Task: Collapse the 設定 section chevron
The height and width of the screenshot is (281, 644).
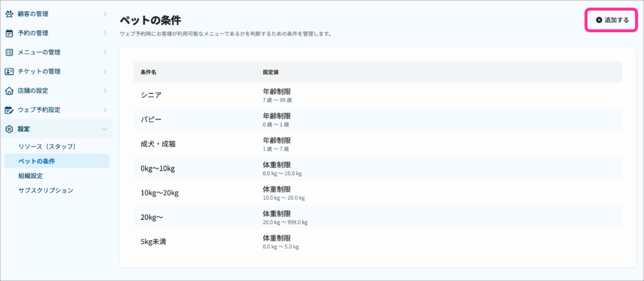Action: coord(105,129)
